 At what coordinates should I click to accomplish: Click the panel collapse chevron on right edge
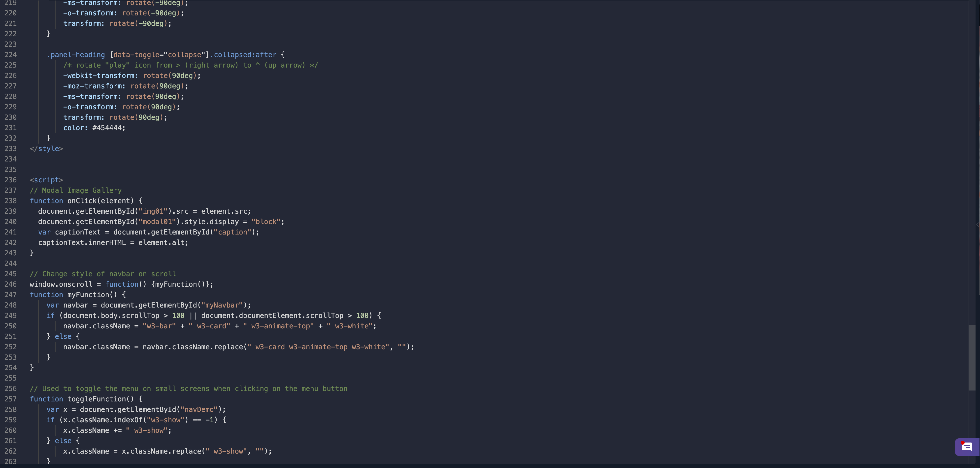click(x=977, y=225)
